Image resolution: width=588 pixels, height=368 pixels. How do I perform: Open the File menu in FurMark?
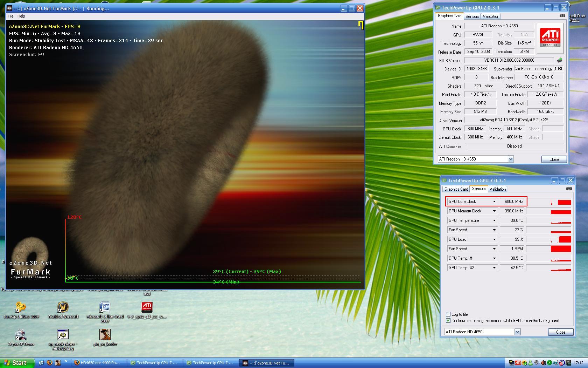[x=10, y=16]
